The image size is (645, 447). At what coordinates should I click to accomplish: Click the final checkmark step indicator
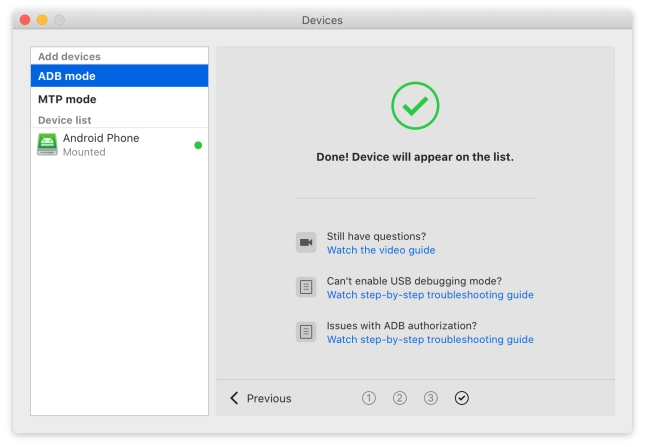click(462, 398)
